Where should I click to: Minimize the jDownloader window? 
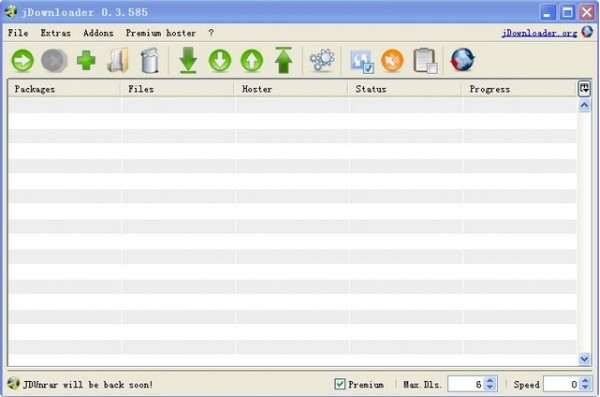click(547, 13)
